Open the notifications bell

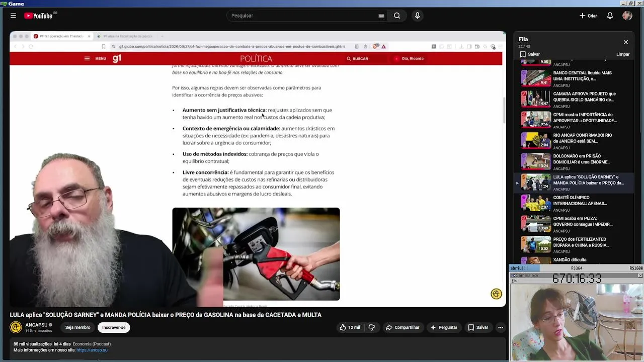[610, 16]
